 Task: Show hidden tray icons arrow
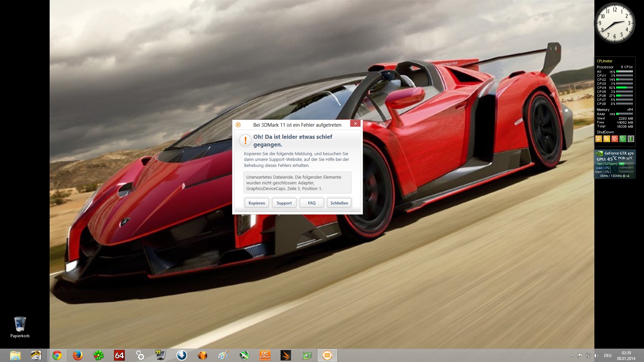(572, 356)
